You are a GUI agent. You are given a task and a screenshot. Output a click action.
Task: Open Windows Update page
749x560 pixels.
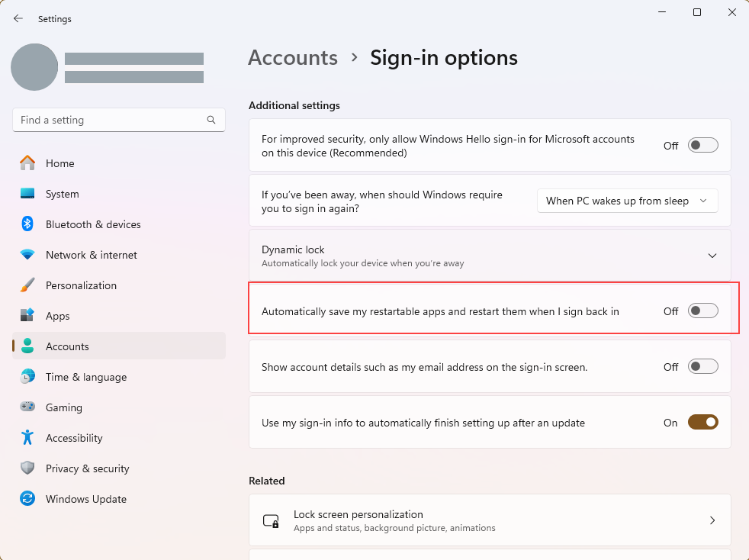(x=119, y=499)
